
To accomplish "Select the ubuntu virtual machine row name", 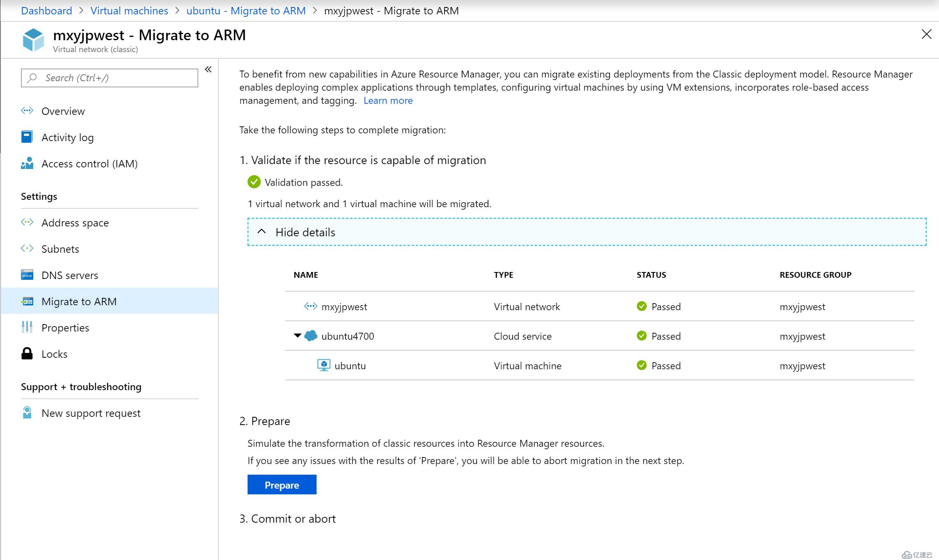I will pyautogui.click(x=350, y=366).
